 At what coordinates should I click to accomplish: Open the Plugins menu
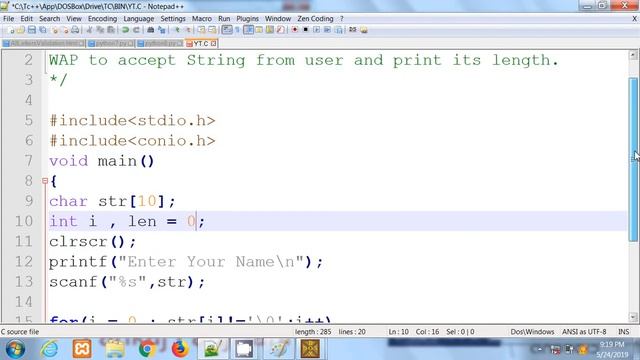pos(247,19)
